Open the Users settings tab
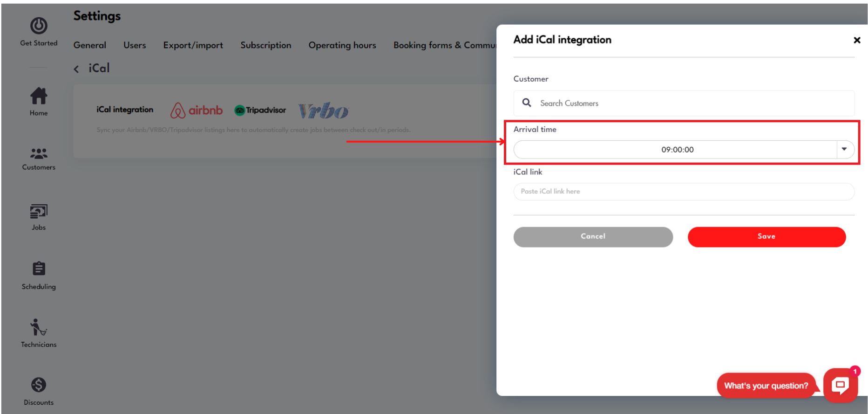The image size is (868, 414). [x=135, y=45]
